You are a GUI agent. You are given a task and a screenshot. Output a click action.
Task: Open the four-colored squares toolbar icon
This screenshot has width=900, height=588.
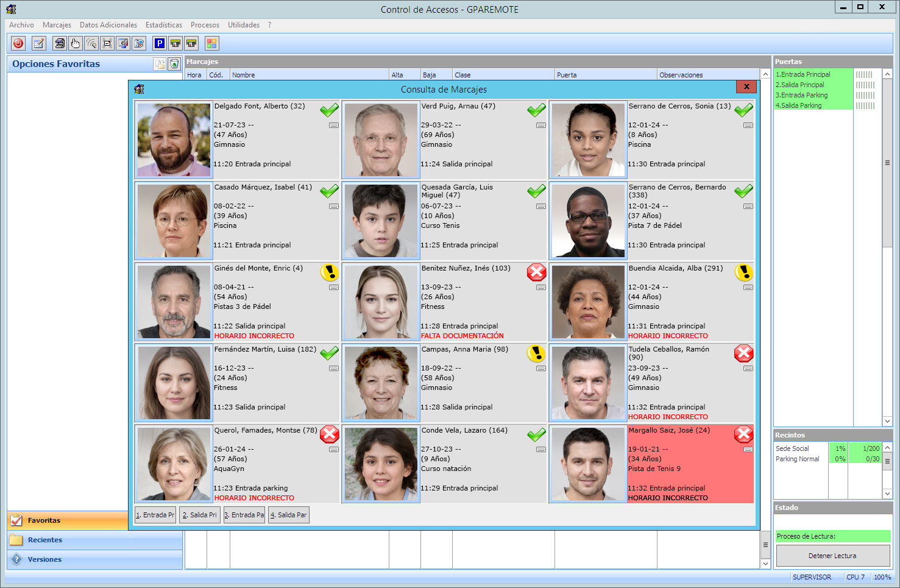[x=211, y=43]
